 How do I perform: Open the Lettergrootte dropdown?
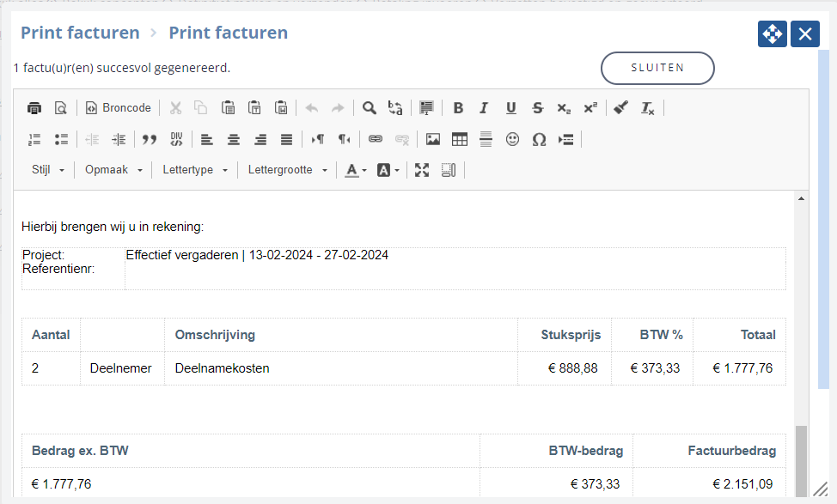[x=287, y=170]
